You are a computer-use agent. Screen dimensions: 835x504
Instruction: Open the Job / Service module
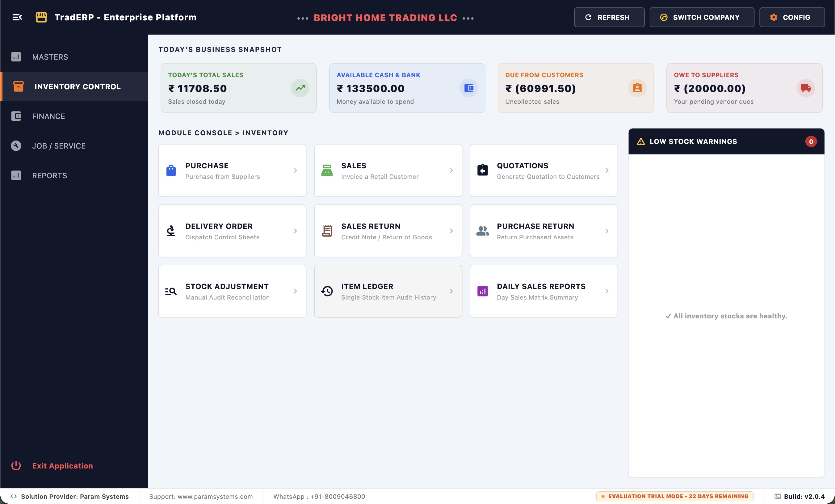[74, 146]
